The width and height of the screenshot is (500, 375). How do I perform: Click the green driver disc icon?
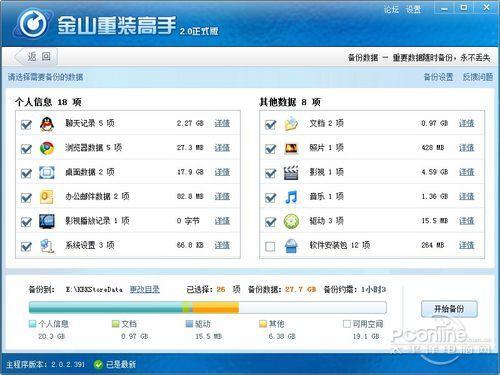click(291, 221)
